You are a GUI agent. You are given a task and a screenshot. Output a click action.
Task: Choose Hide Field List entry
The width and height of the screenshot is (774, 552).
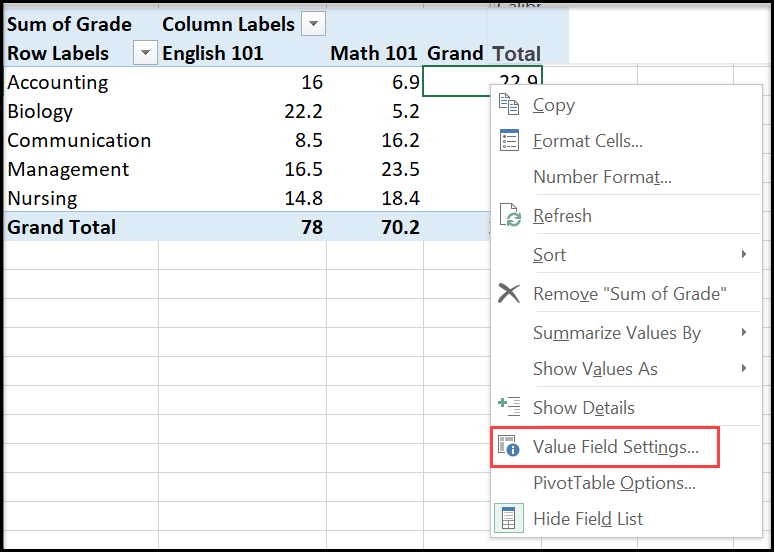(x=627, y=518)
